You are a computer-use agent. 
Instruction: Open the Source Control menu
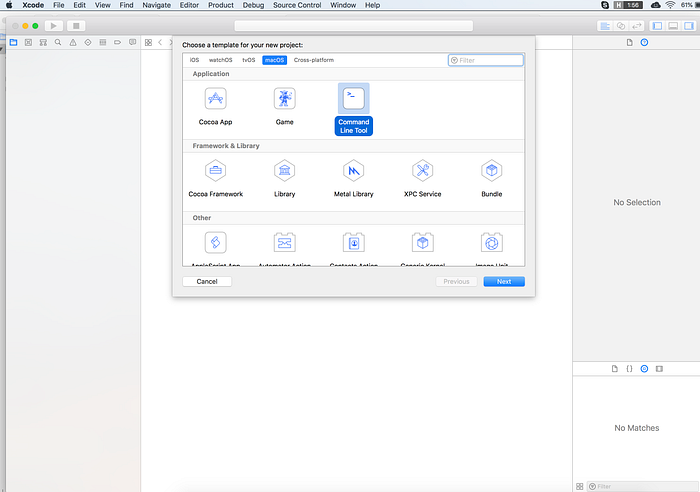pyautogui.click(x=297, y=5)
